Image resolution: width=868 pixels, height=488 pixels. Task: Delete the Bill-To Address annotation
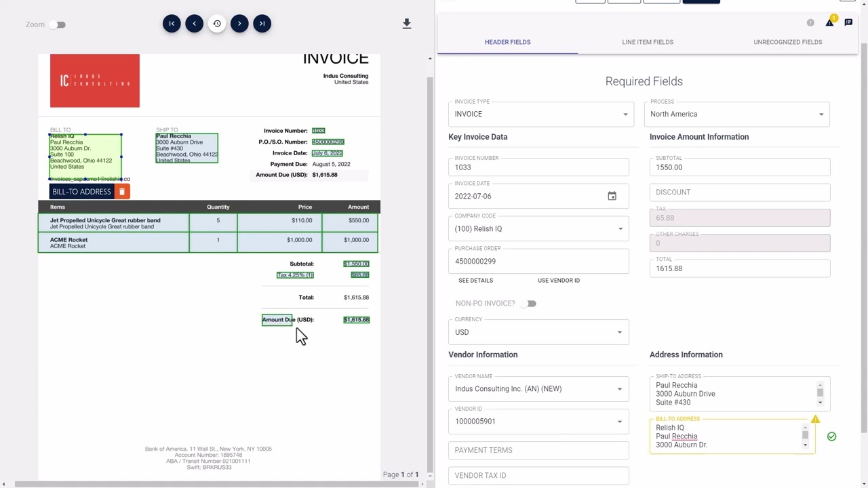tap(122, 192)
